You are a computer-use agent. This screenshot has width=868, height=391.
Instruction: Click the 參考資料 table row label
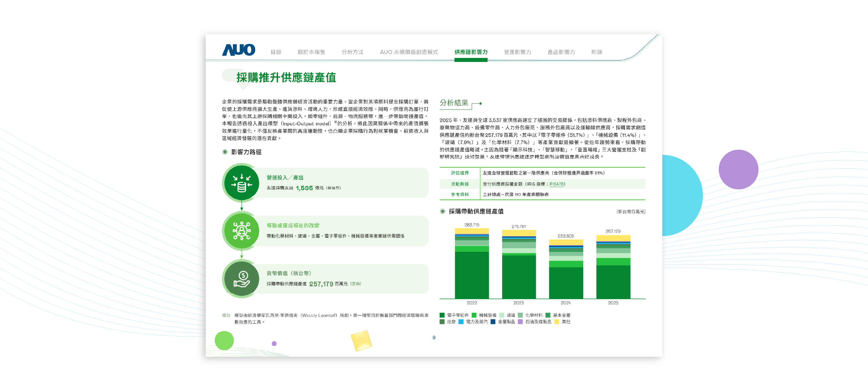click(x=460, y=194)
